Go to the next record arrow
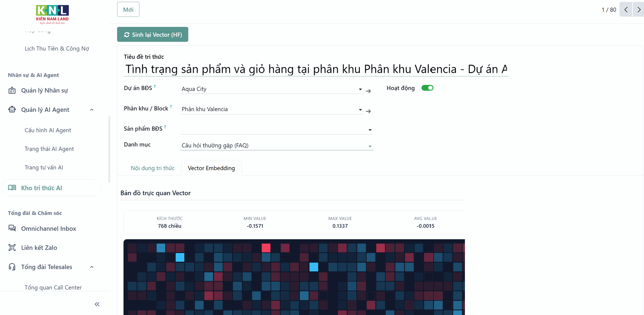Screen dimensions: 644x315 638,9
